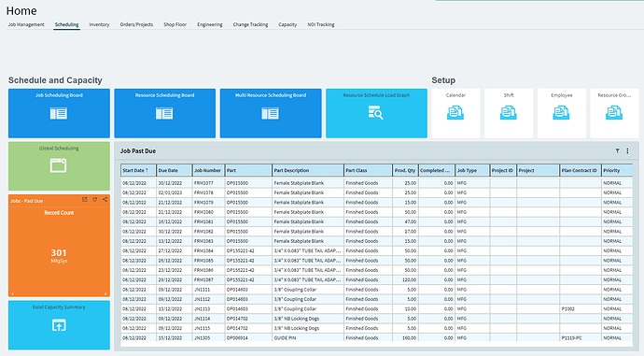Go to next slide in past due card
The height and width of the screenshot is (356, 644).
click(105, 293)
